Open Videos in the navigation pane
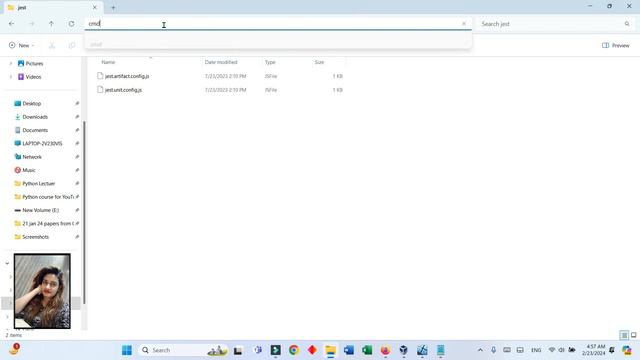Image resolution: width=640 pixels, height=360 pixels. pyautogui.click(x=33, y=77)
